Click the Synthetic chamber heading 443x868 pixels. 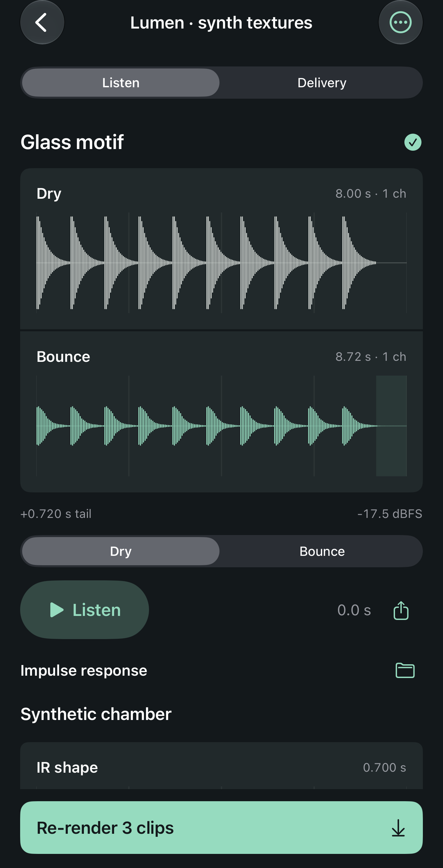pyautogui.click(x=96, y=714)
